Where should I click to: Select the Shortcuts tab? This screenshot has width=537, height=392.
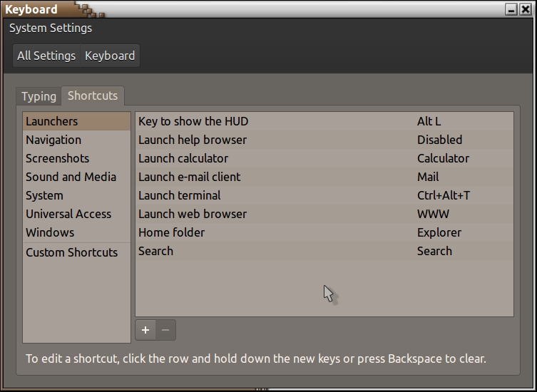[x=93, y=96]
